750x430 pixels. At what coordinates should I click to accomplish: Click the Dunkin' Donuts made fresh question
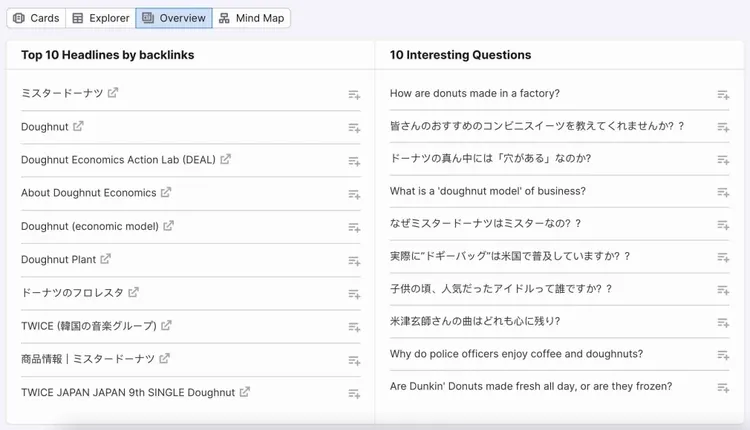tap(531, 386)
